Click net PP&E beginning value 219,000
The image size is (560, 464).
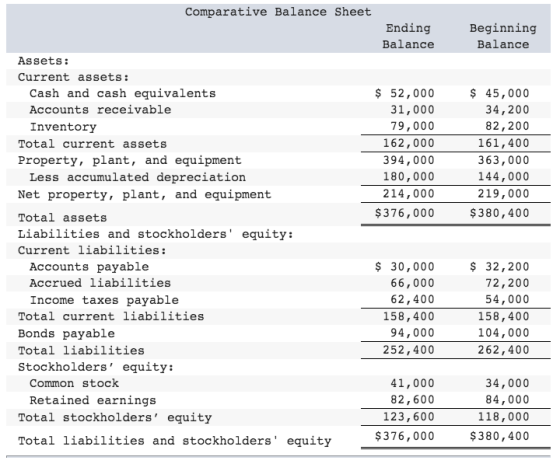pos(504,194)
